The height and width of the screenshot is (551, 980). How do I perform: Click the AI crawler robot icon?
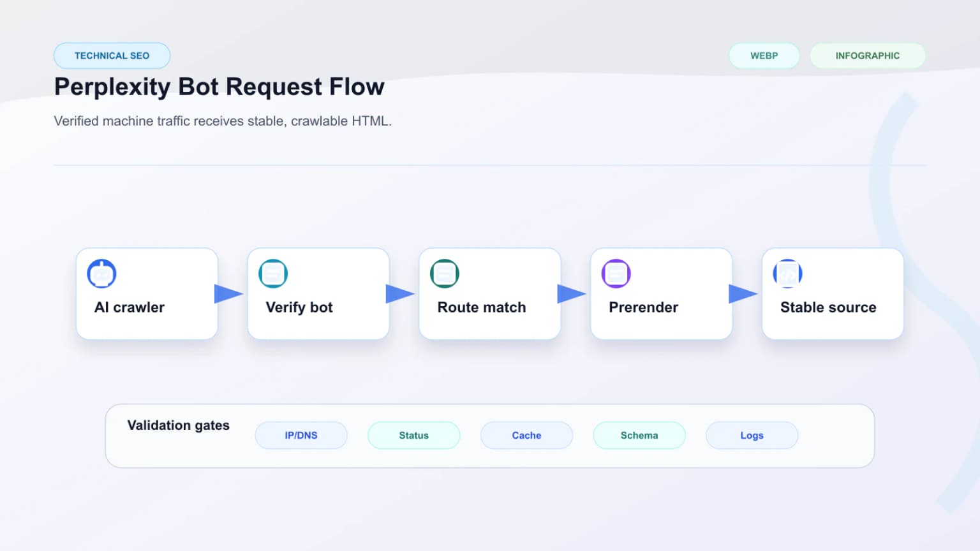point(101,274)
